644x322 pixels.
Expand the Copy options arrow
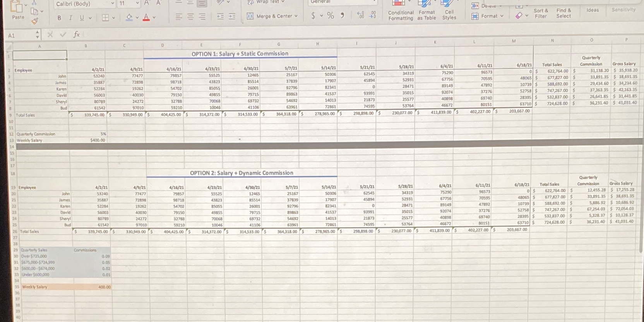point(42,11)
